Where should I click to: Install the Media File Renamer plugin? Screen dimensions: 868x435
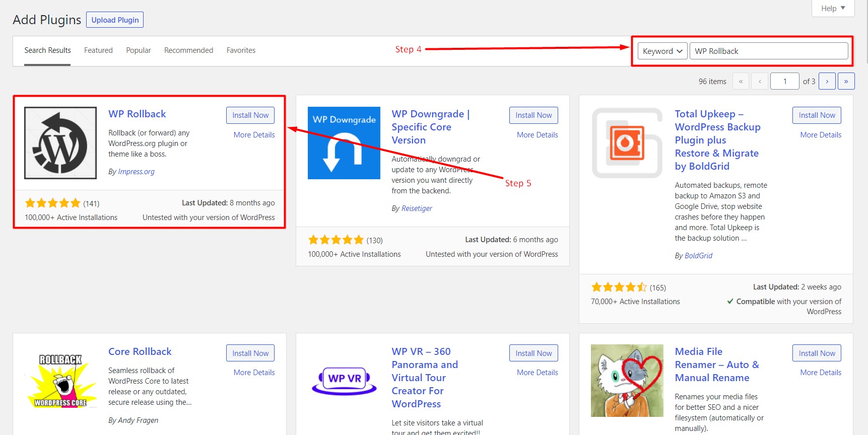tap(817, 353)
